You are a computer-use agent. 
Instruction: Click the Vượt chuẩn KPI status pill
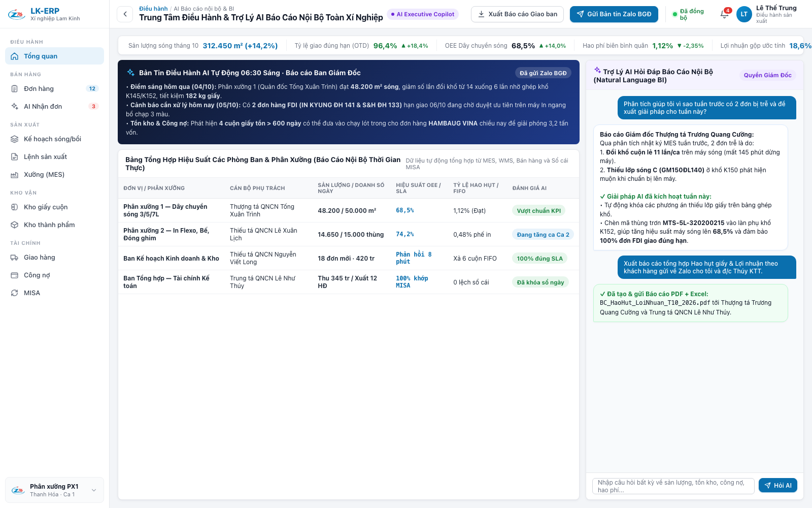pos(539,211)
